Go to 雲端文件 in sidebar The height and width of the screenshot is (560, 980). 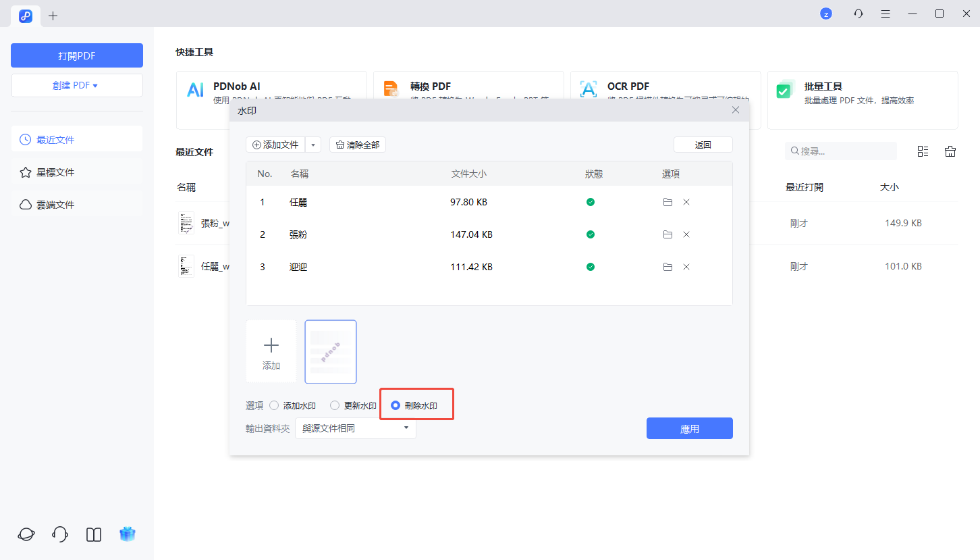[55, 205]
